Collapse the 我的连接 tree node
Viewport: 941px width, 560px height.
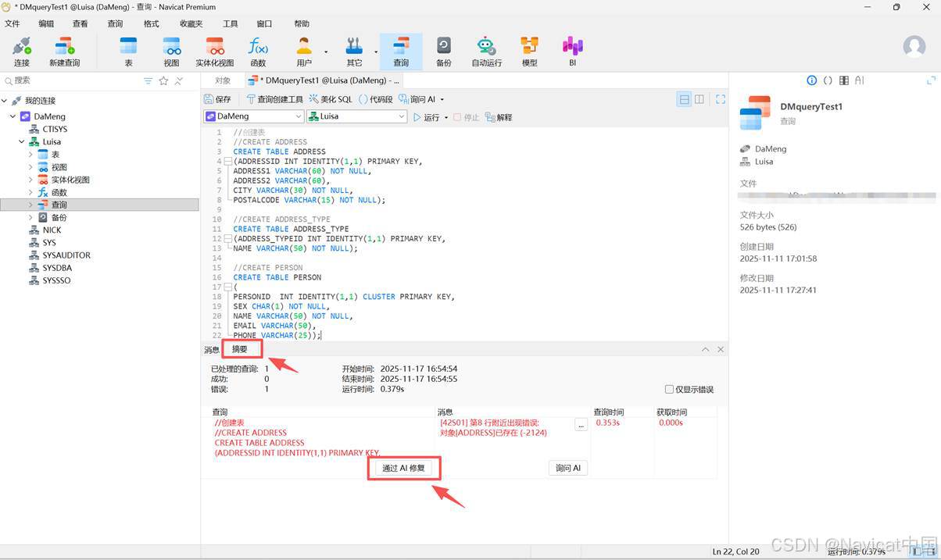click(5, 101)
